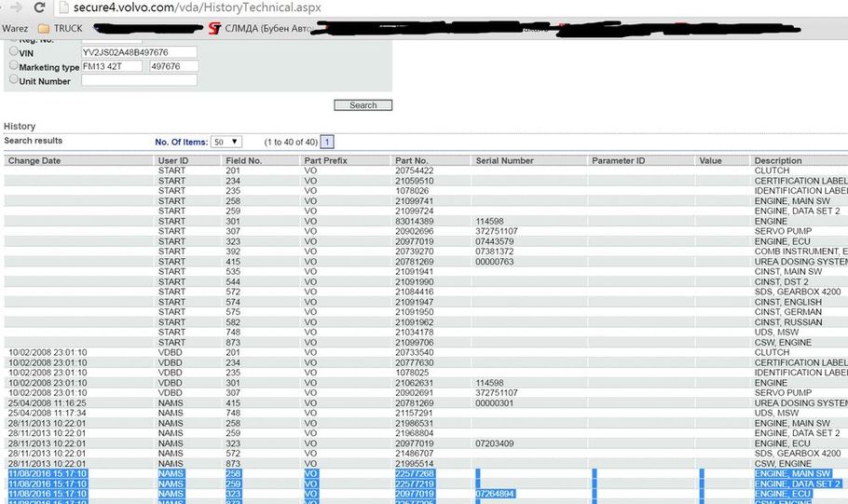Click part number 21099724
This screenshot has height=504, width=848.
[x=415, y=211]
